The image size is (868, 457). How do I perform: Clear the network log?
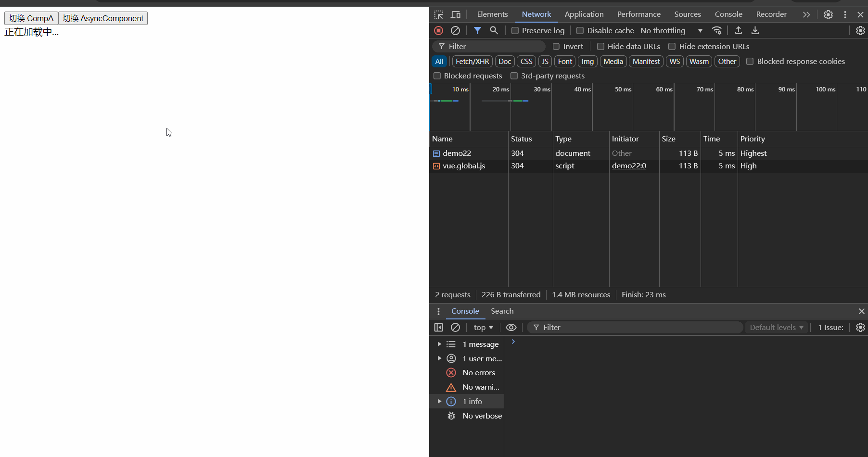click(x=455, y=30)
